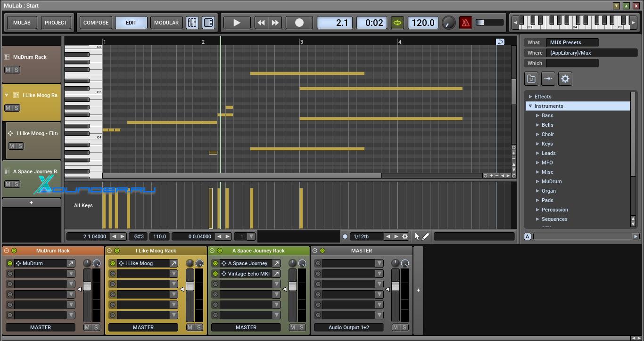The height and width of the screenshot is (341, 644).
Task: Click the tempo field showing 120.0
Action: (x=423, y=23)
